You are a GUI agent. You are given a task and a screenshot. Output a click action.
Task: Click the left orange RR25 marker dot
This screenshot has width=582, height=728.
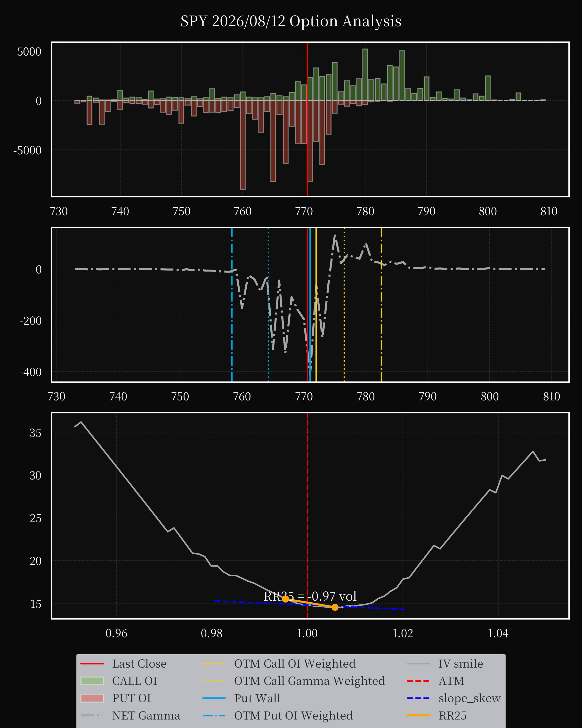tap(285, 599)
